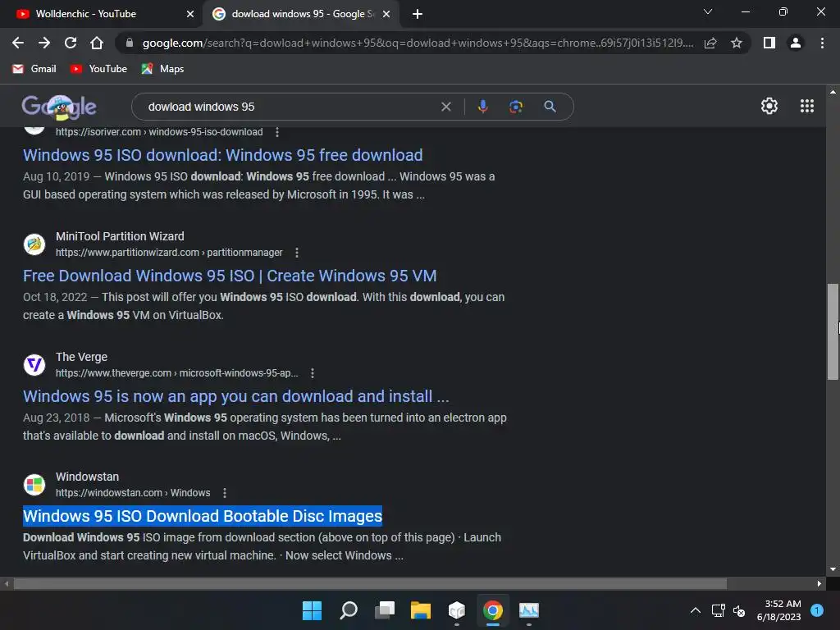Select the dowload windows 95 Google tab

click(x=303, y=14)
